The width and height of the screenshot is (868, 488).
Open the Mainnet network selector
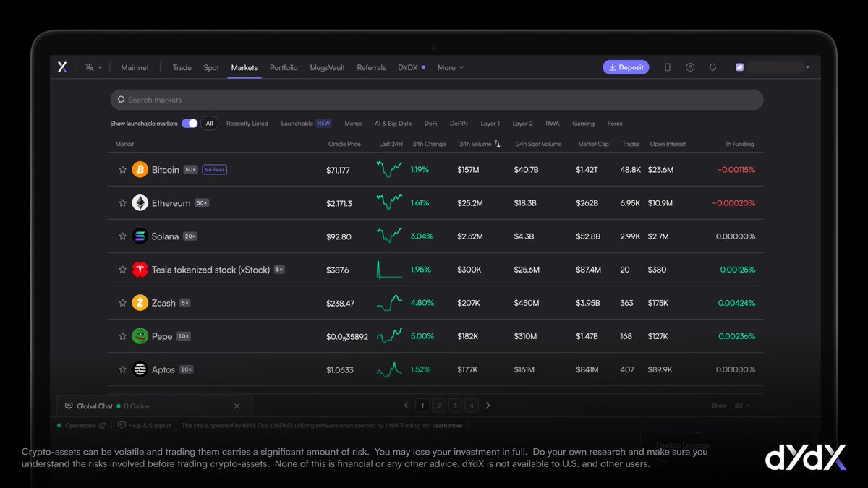(x=135, y=67)
